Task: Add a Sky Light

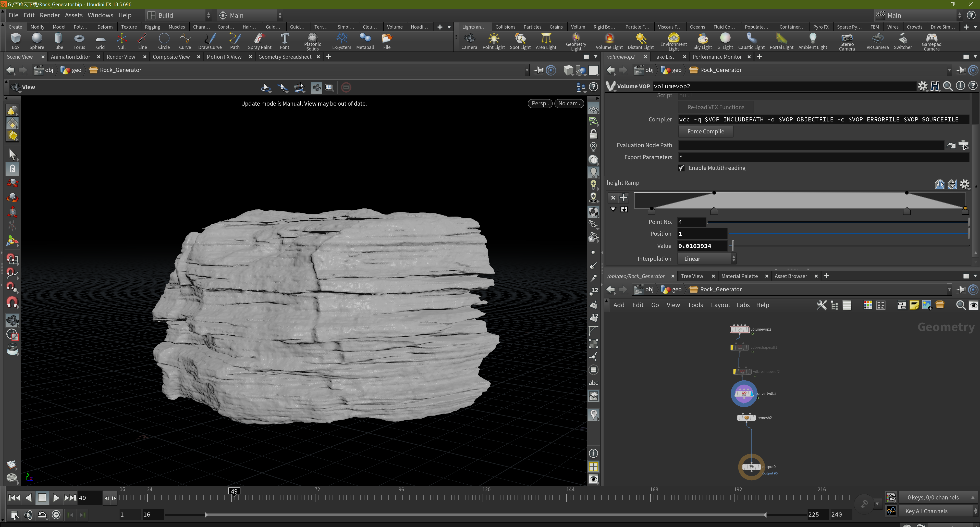Action: pos(702,41)
